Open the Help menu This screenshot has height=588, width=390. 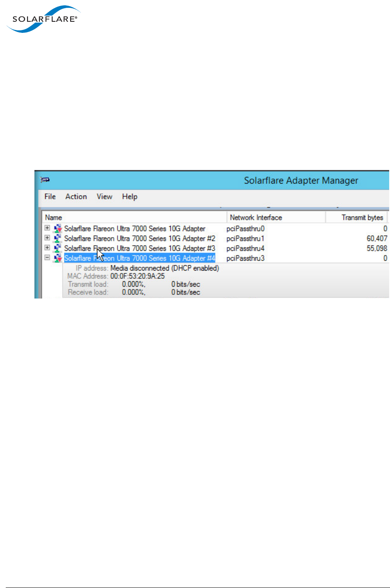pyautogui.click(x=130, y=197)
